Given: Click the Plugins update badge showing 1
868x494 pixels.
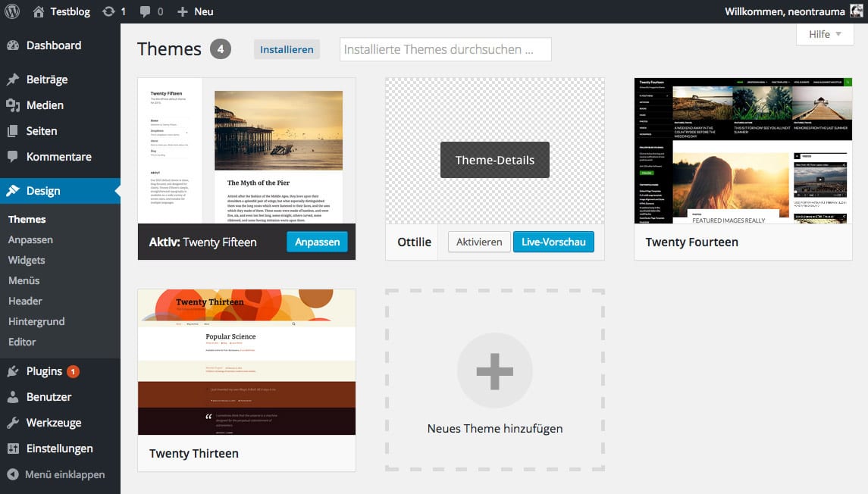Looking at the screenshot, I should pyautogui.click(x=73, y=371).
